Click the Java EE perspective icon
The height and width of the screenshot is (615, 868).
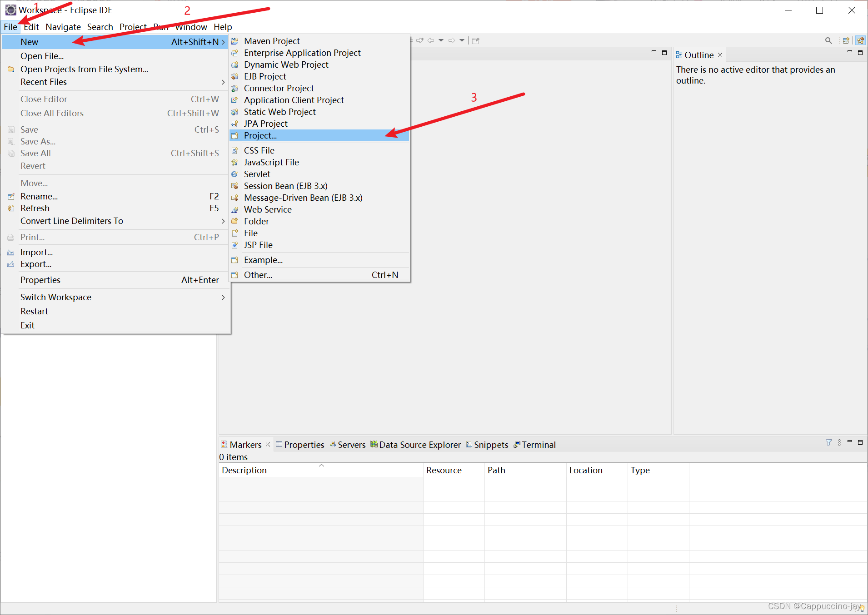pos(861,41)
